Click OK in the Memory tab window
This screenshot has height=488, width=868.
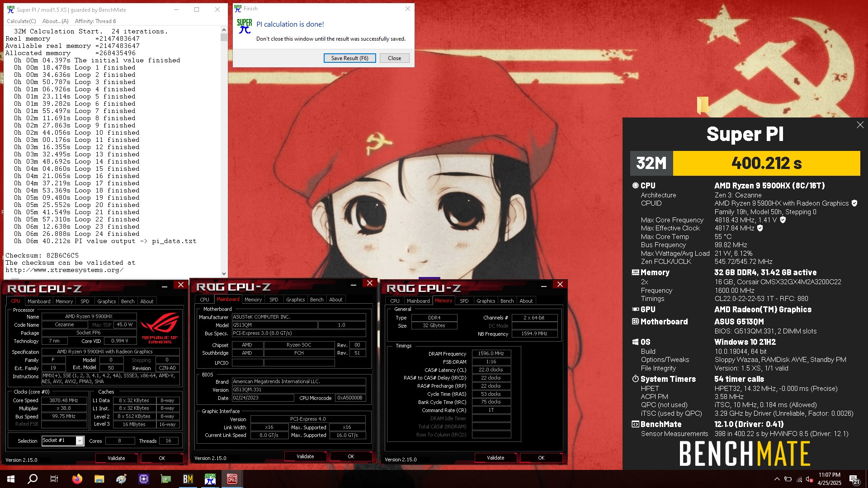(x=541, y=458)
